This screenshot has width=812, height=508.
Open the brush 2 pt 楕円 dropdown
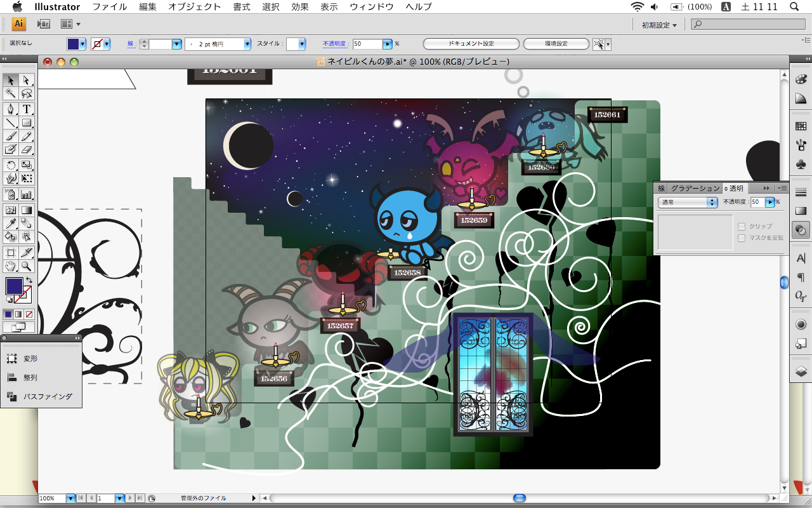[247, 44]
